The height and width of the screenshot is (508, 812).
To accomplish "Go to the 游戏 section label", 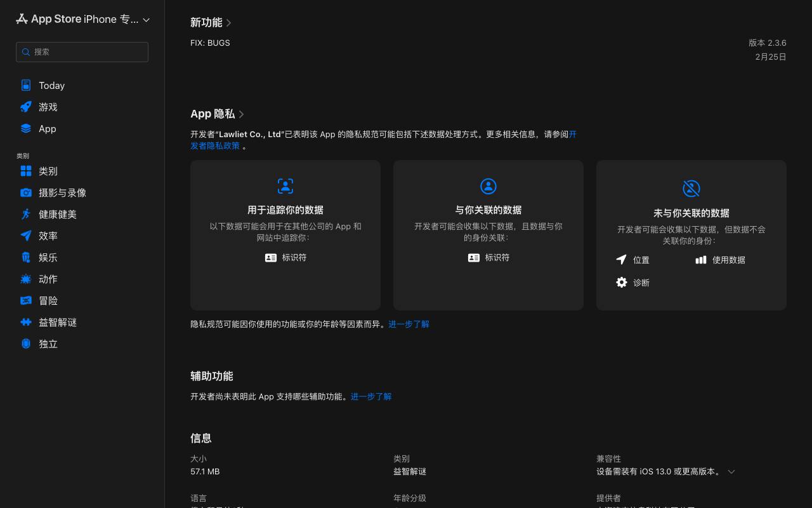I will pyautogui.click(x=48, y=107).
